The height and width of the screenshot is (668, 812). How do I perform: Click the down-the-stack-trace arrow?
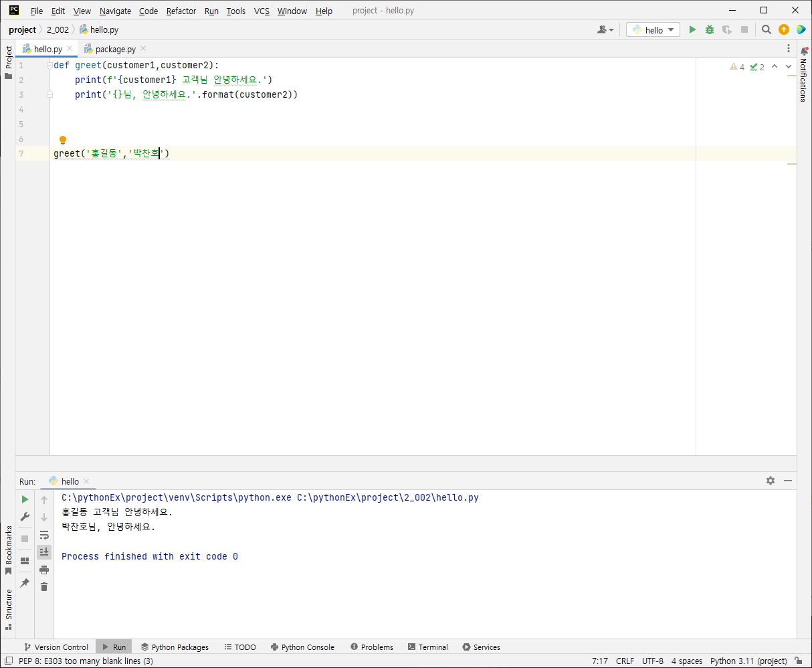(x=44, y=517)
